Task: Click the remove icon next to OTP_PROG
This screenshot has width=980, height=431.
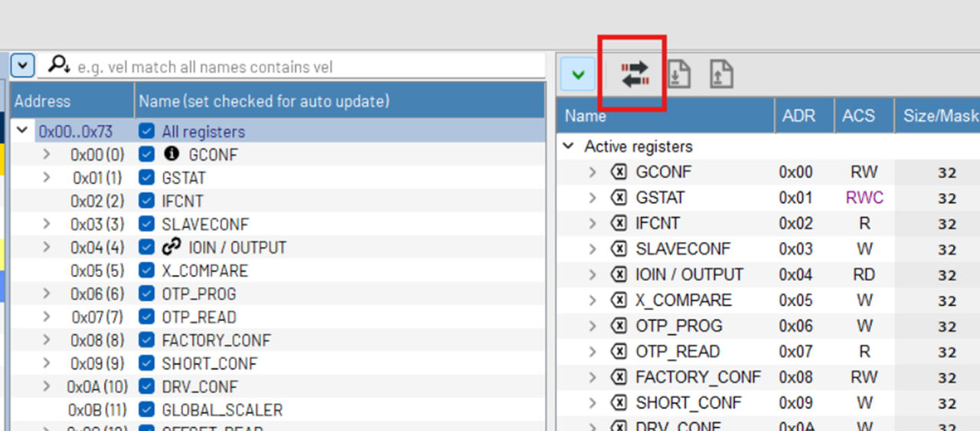Action: point(618,326)
